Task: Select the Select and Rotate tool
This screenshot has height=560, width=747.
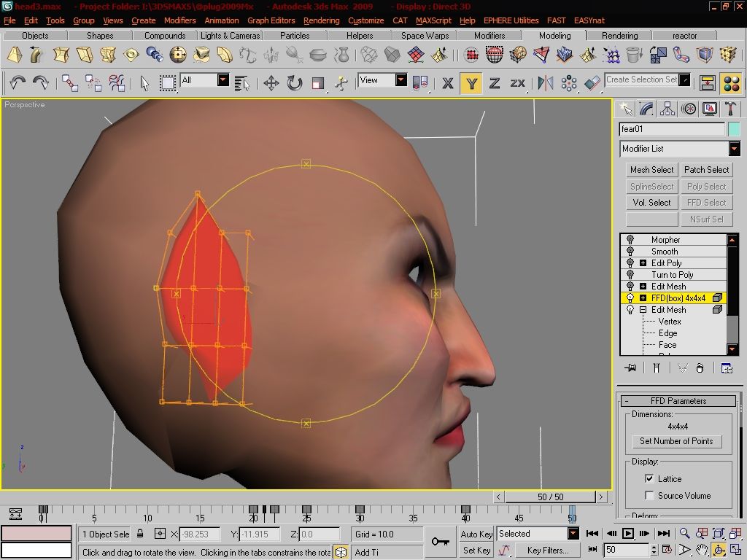Action: tap(295, 83)
